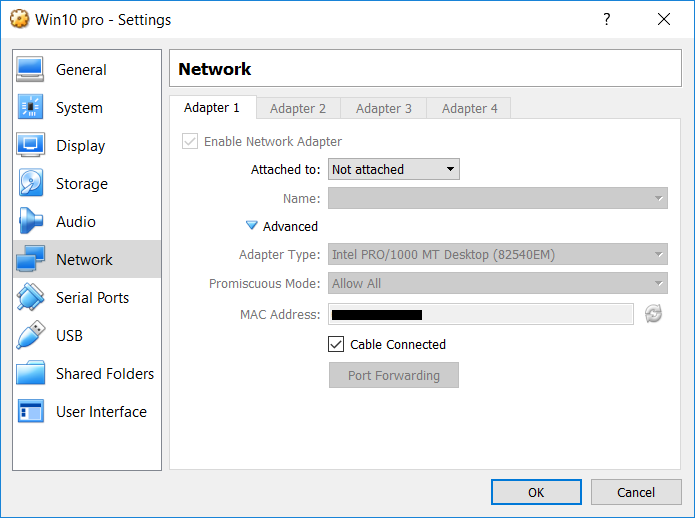This screenshot has width=695, height=518.
Task: Collapse the Advanced section triangle
Action: (252, 226)
